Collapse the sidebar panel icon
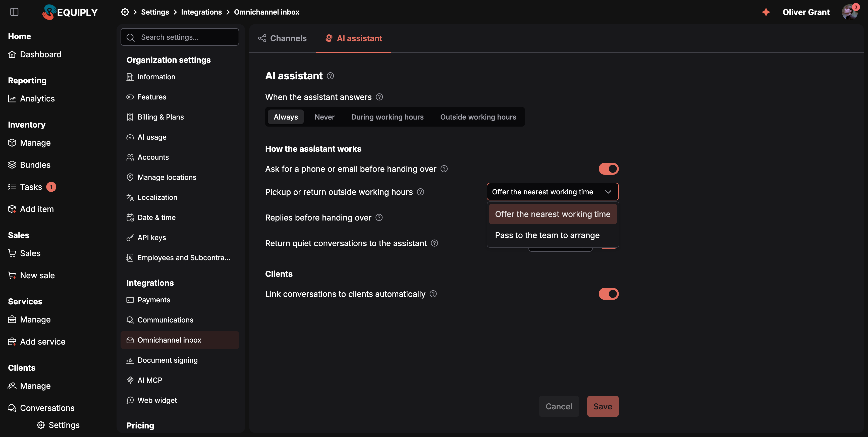868x437 pixels. pos(14,12)
